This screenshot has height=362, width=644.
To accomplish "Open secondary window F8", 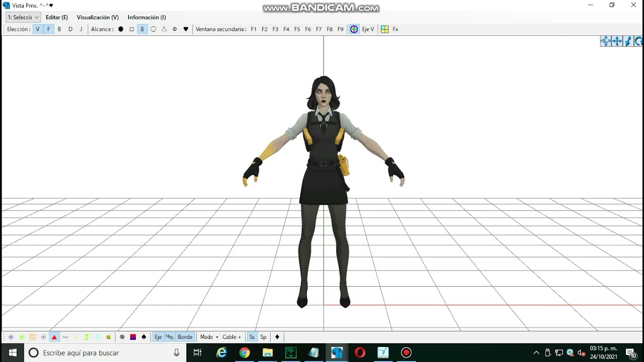I will point(330,29).
